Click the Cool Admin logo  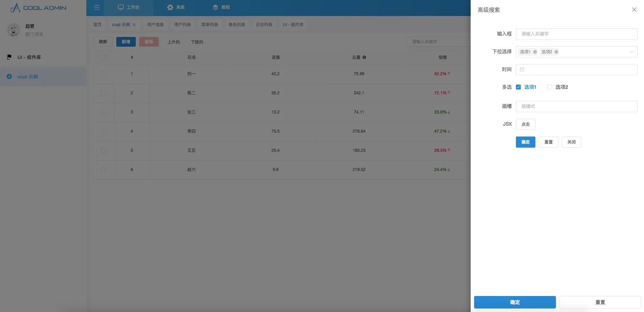click(x=38, y=8)
